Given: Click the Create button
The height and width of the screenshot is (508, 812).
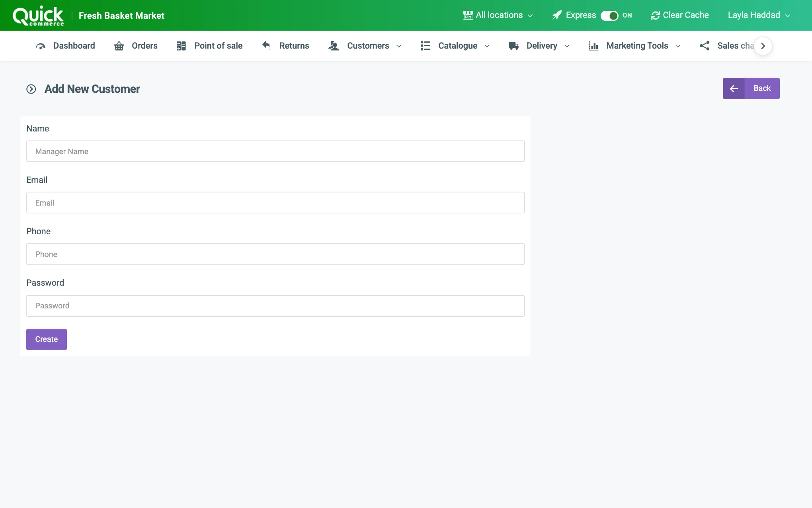Looking at the screenshot, I should click(47, 339).
